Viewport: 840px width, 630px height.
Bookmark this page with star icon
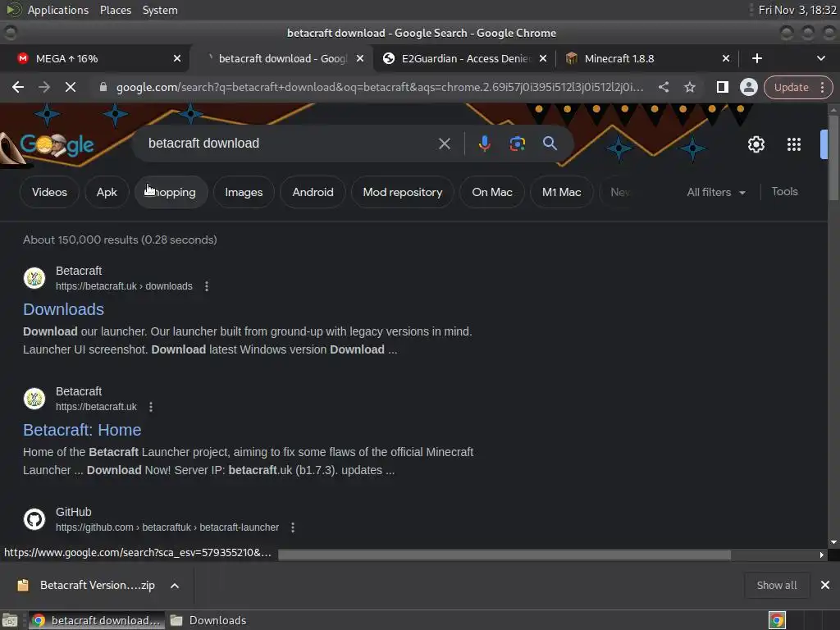click(x=689, y=87)
